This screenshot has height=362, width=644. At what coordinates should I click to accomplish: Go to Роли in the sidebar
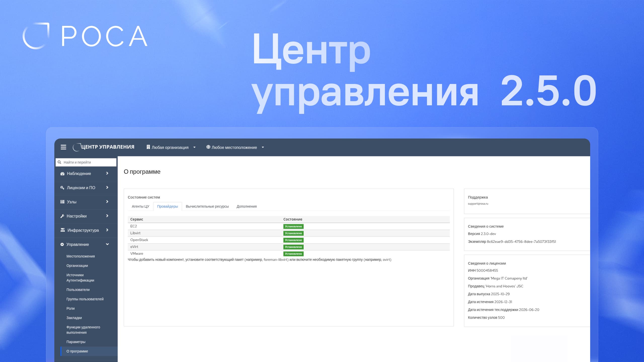(x=70, y=308)
